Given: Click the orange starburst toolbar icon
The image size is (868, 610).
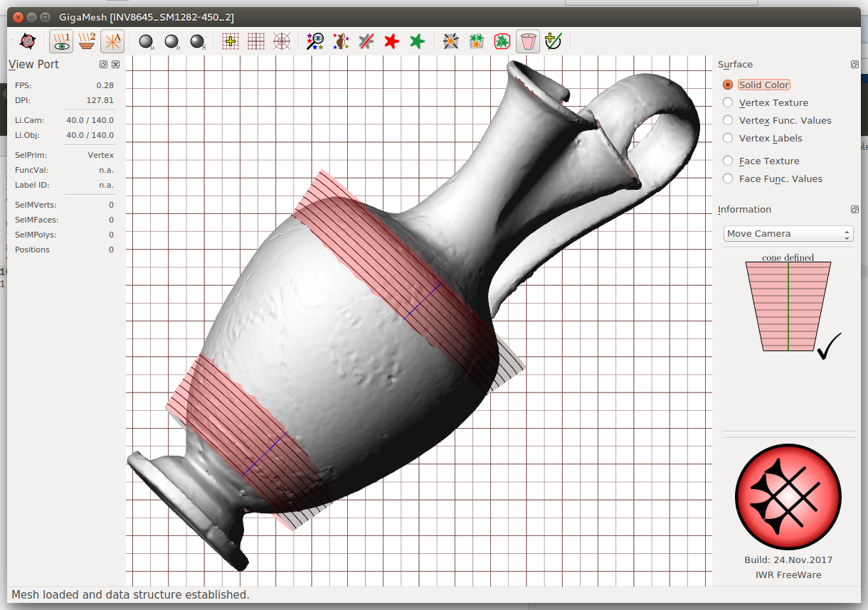Looking at the screenshot, I should (x=450, y=42).
